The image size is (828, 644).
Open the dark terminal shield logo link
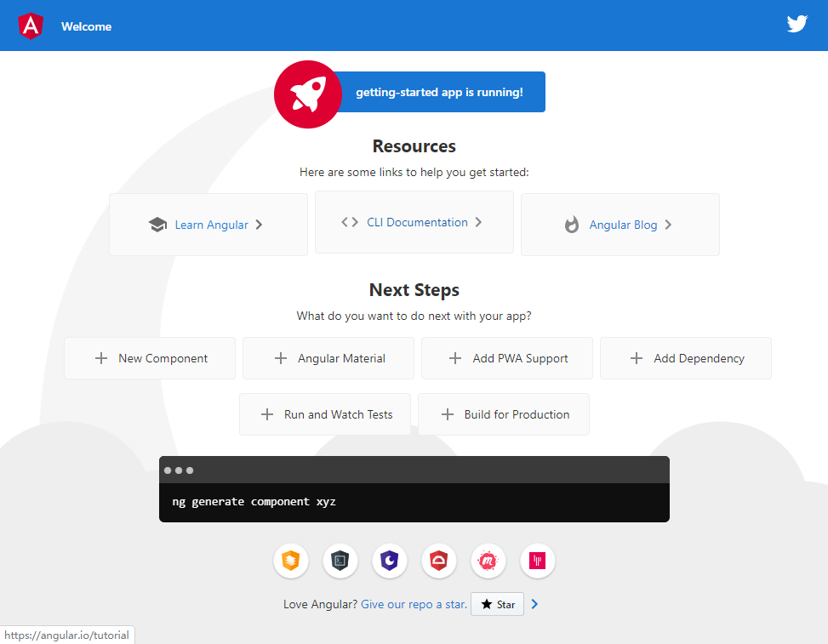point(340,561)
